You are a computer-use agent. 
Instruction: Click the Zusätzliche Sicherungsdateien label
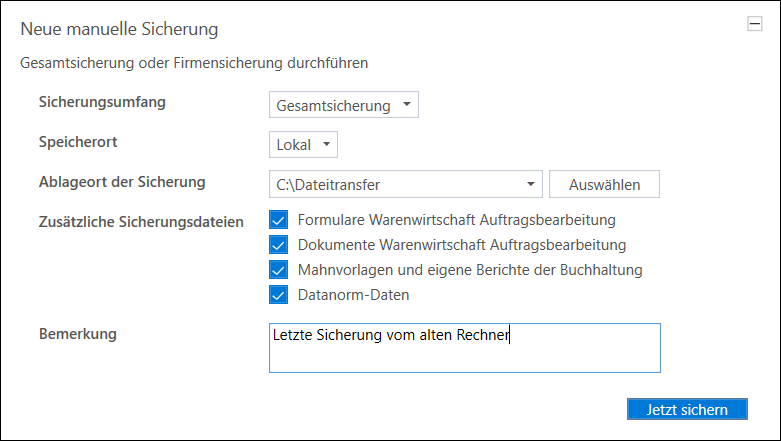tap(140, 221)
